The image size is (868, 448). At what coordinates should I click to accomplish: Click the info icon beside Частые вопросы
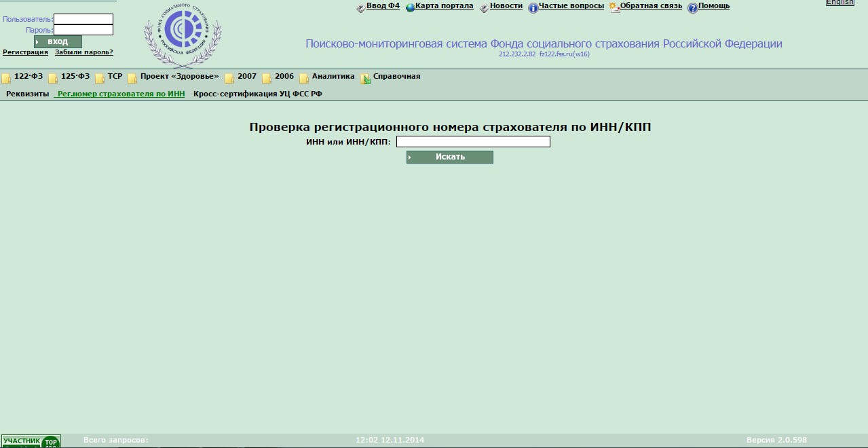point(533,7)
